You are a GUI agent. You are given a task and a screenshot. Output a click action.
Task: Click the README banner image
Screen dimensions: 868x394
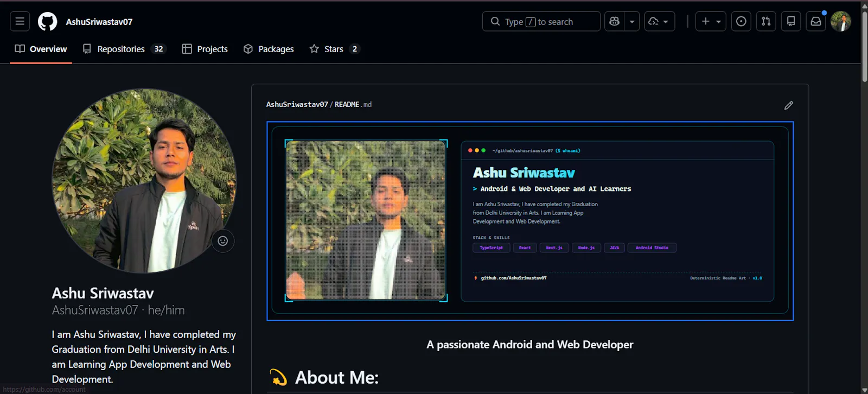pos(530,221)
